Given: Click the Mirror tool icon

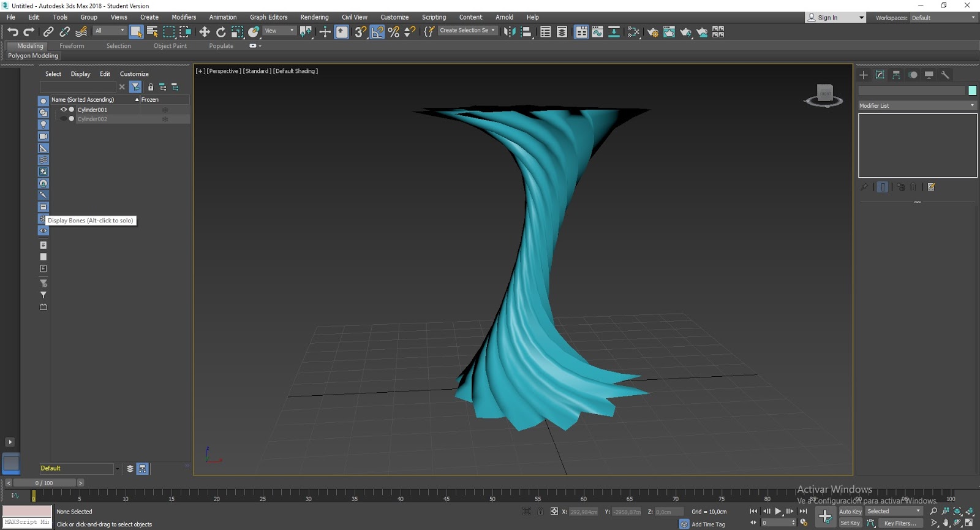Looking at the screenshot, I should [x=509, y=32].
